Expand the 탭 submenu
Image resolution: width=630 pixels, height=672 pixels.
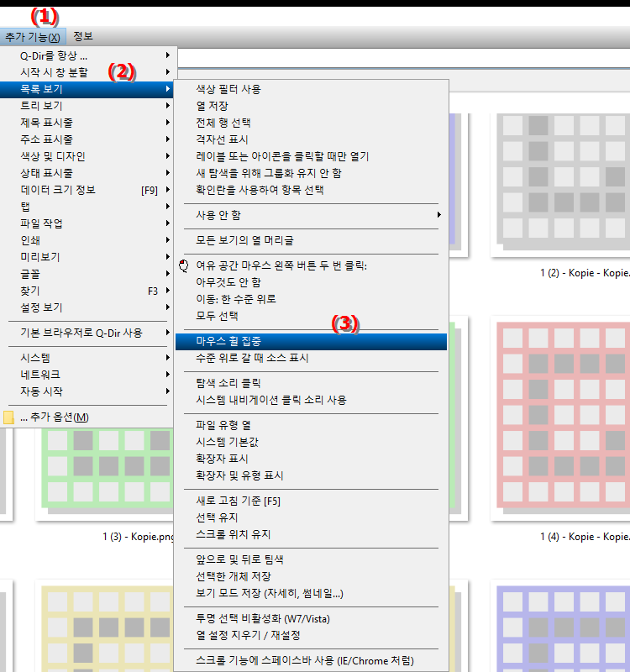[87, 207]
